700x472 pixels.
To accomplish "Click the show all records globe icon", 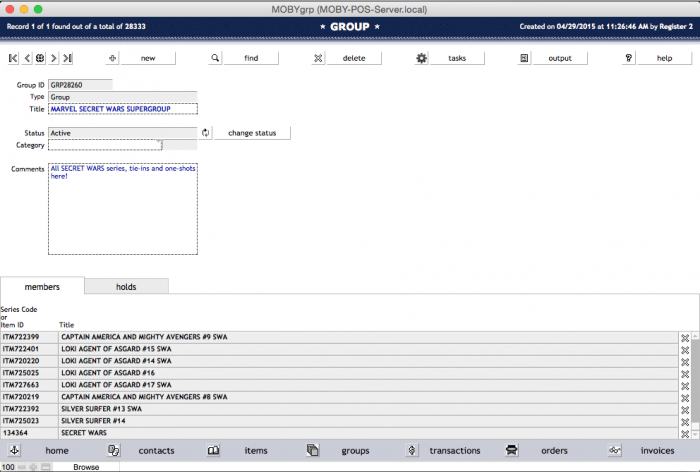I will tap(40, 58).
